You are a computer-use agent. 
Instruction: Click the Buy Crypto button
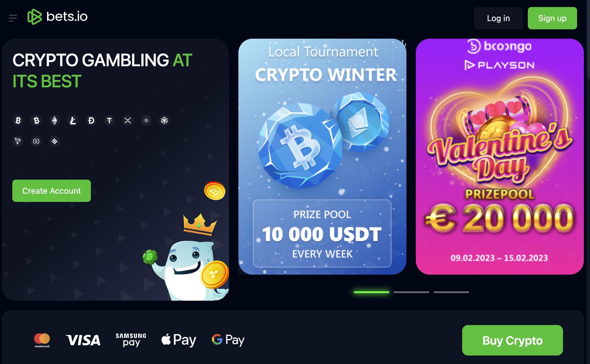[512, 340]
